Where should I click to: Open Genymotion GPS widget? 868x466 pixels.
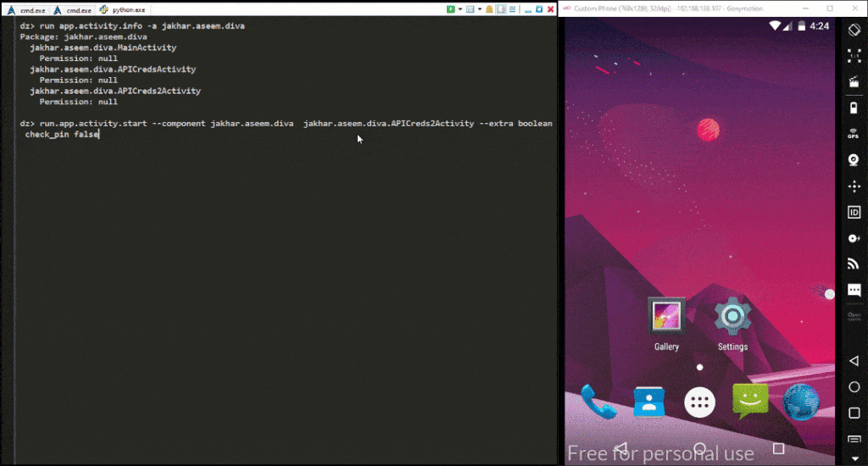coord(854,133)
